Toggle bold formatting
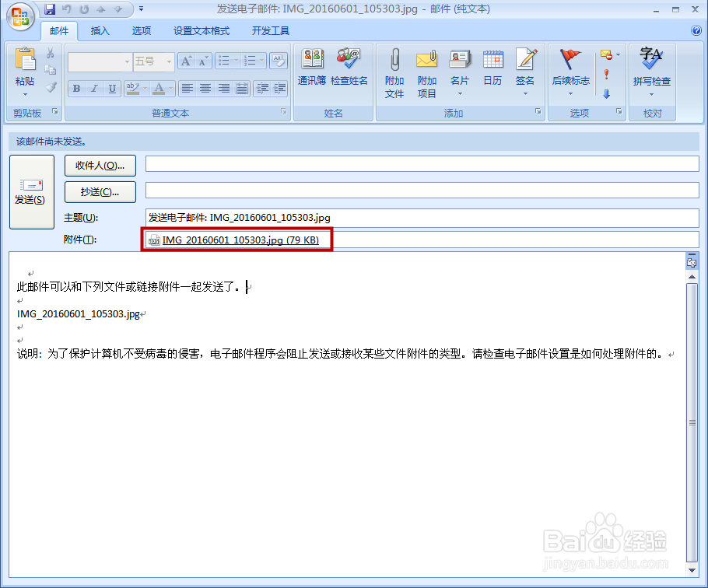The image size is (708, 588). point(77,89)
